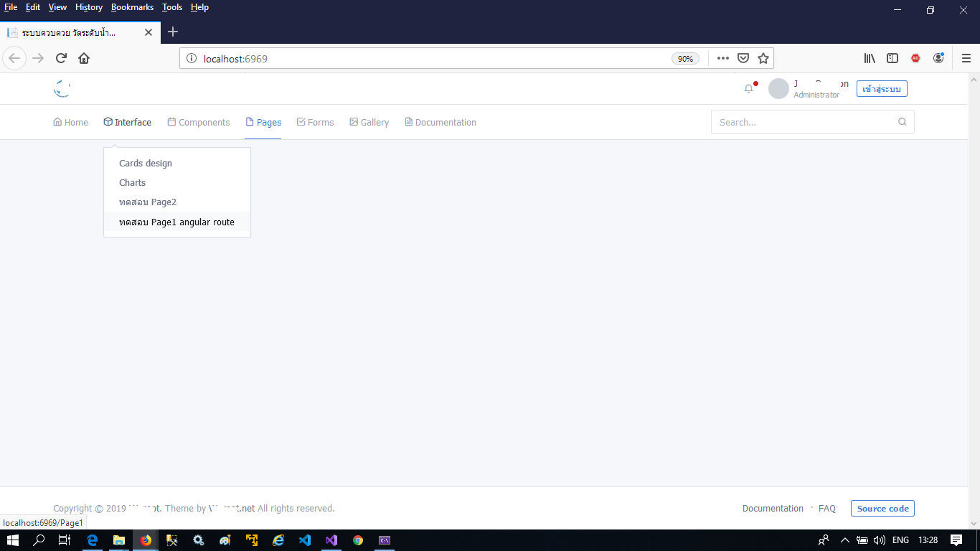Open the Components nav menu
Viewport: 980px width, 551px height.
click(x=199, y=122)
